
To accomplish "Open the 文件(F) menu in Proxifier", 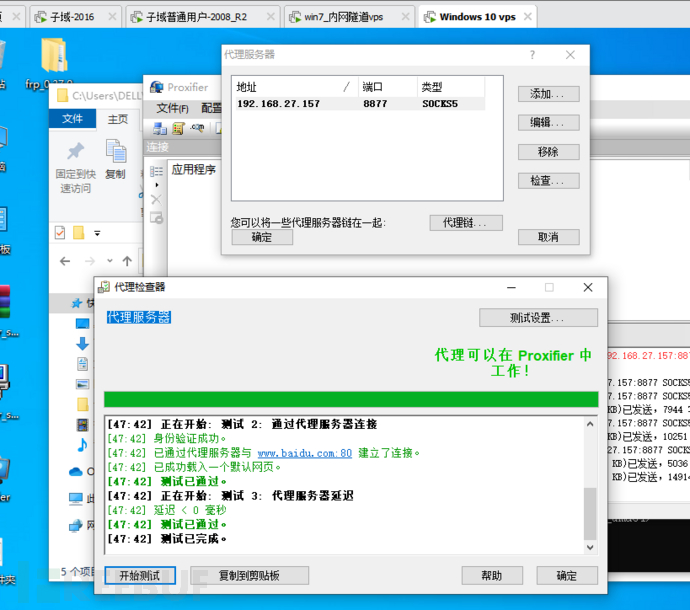I will (x=172, y=108).
